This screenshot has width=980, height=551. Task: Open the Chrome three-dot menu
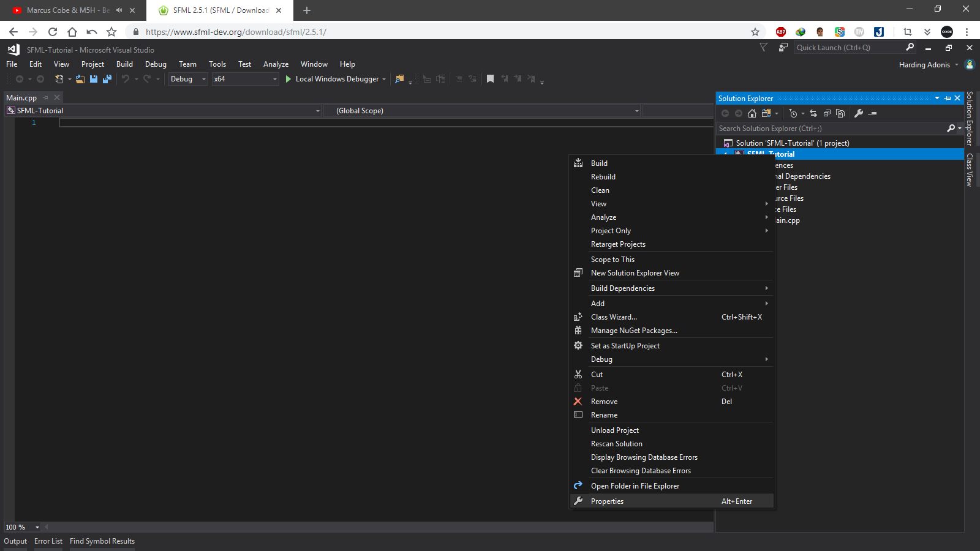[x=967, y=32]
